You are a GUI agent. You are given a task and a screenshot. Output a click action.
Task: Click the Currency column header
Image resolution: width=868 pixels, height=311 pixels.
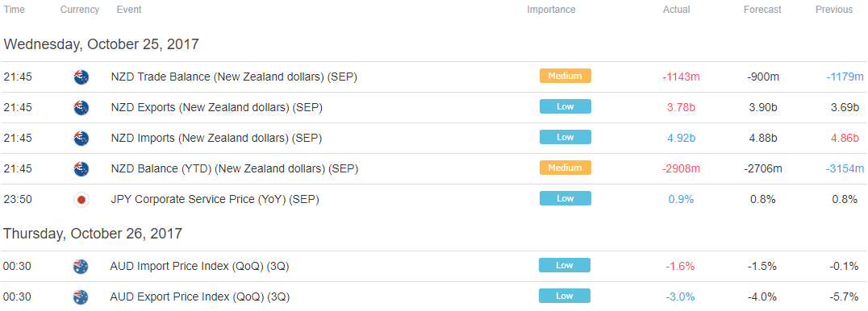coord(80,10)
